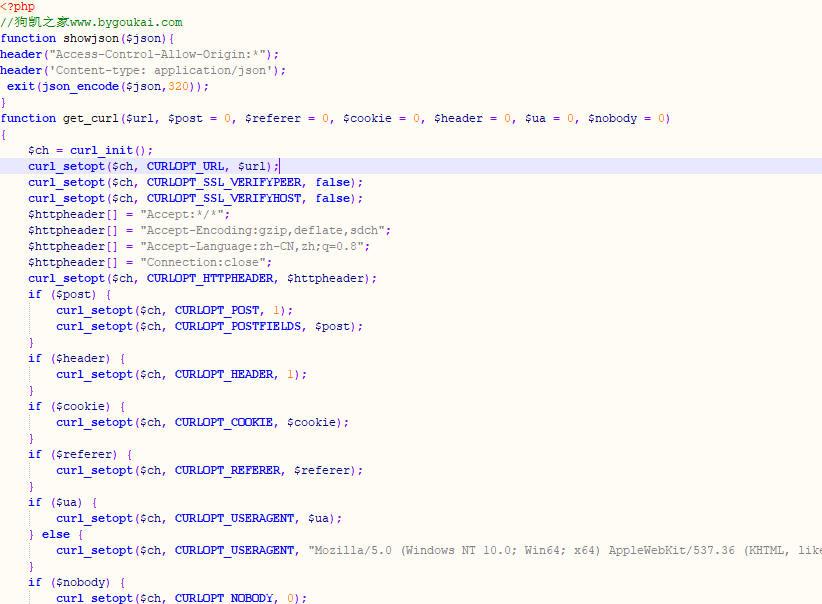Click 'false' on the CURLOPT_SSL_VERIFYHOST line
The width and height of the screenshot is (822, 604).
tap(332, 198)
